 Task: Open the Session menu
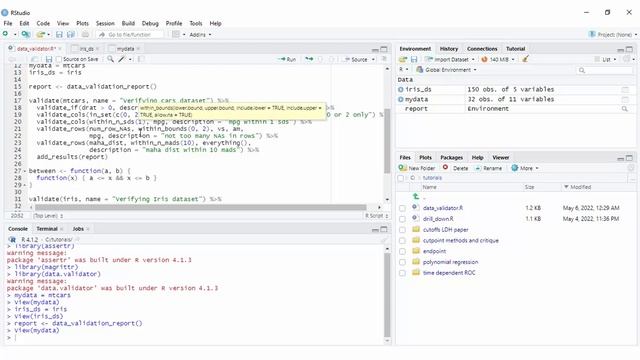pyautogui.click(x=105, y=23)
